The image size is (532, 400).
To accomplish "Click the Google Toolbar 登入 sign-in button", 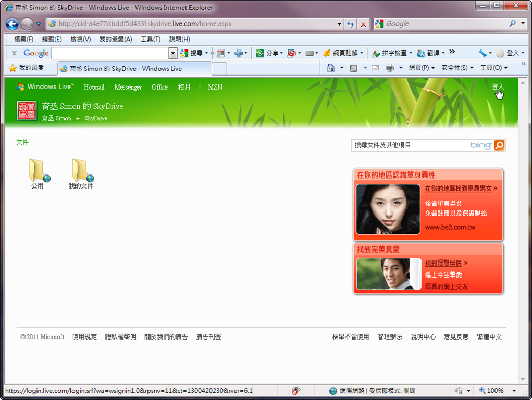I will click(510, 53).
